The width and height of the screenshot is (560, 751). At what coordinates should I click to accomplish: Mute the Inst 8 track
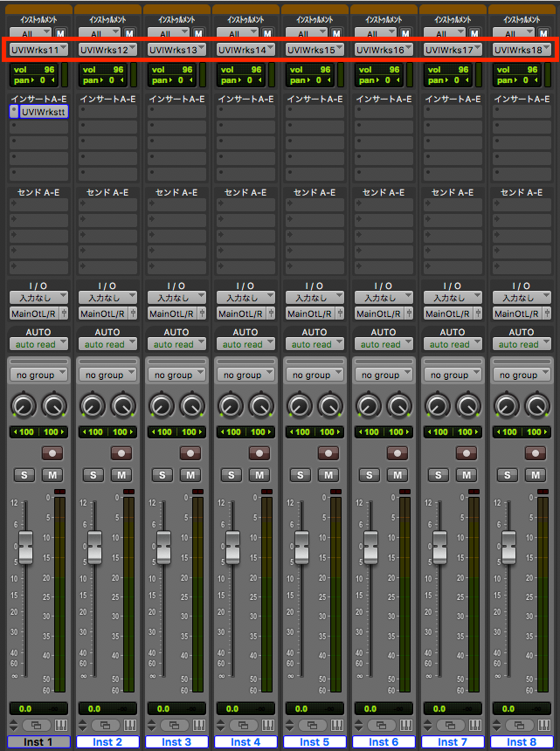[x=535, y=475]
